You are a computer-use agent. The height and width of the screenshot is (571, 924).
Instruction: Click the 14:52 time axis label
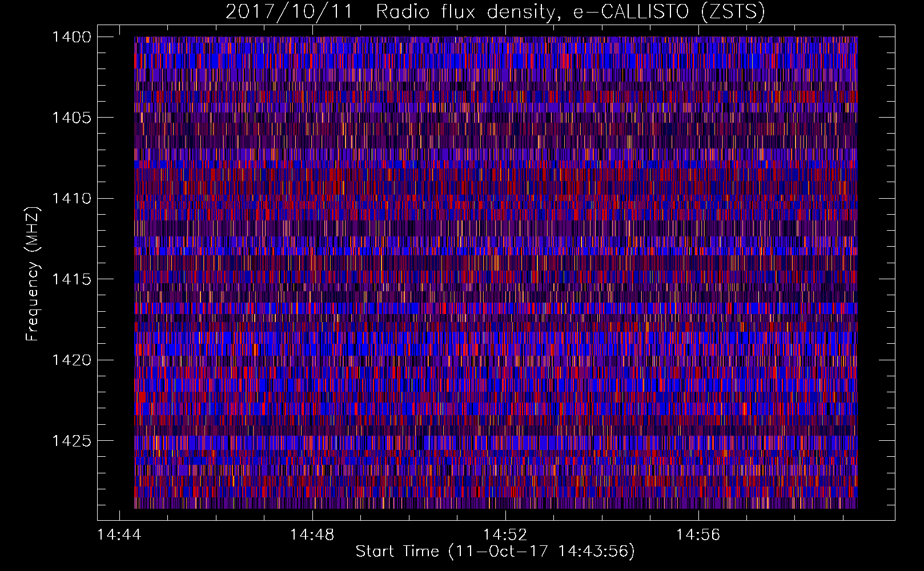[x=505, y=535]
